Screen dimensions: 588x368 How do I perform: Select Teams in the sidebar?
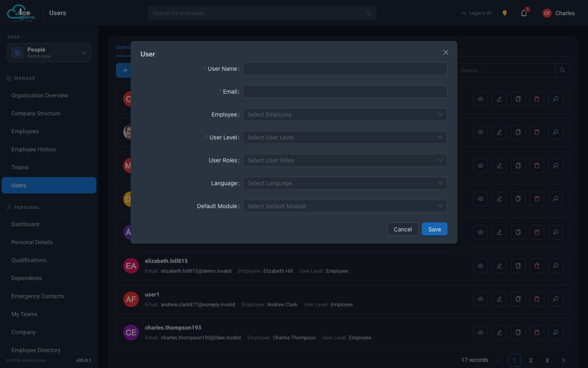coord(49,167)
